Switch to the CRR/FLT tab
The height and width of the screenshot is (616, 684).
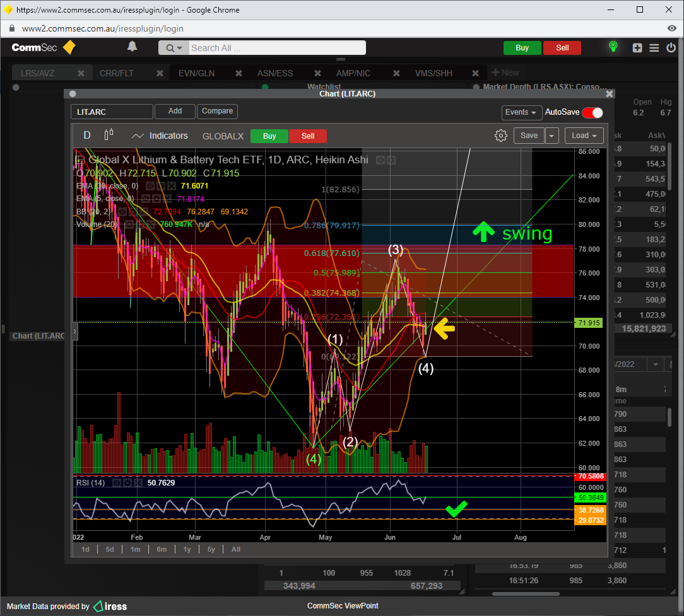[117, 73]
